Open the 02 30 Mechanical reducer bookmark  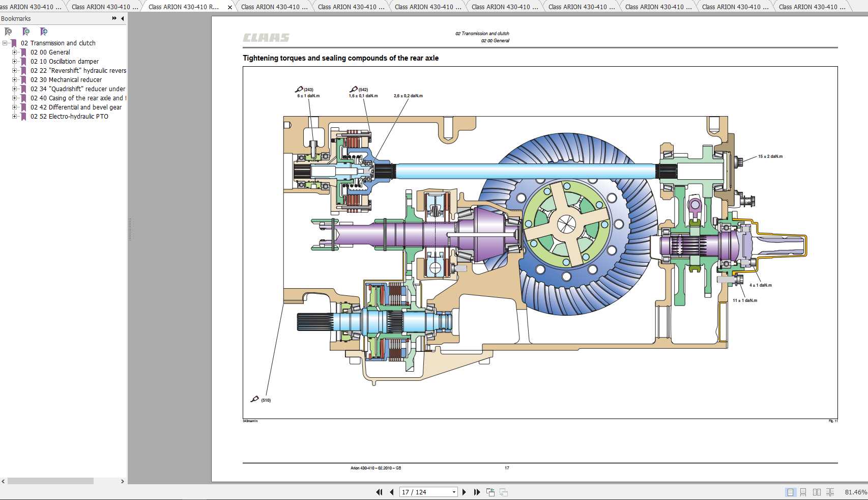point(66,80)
